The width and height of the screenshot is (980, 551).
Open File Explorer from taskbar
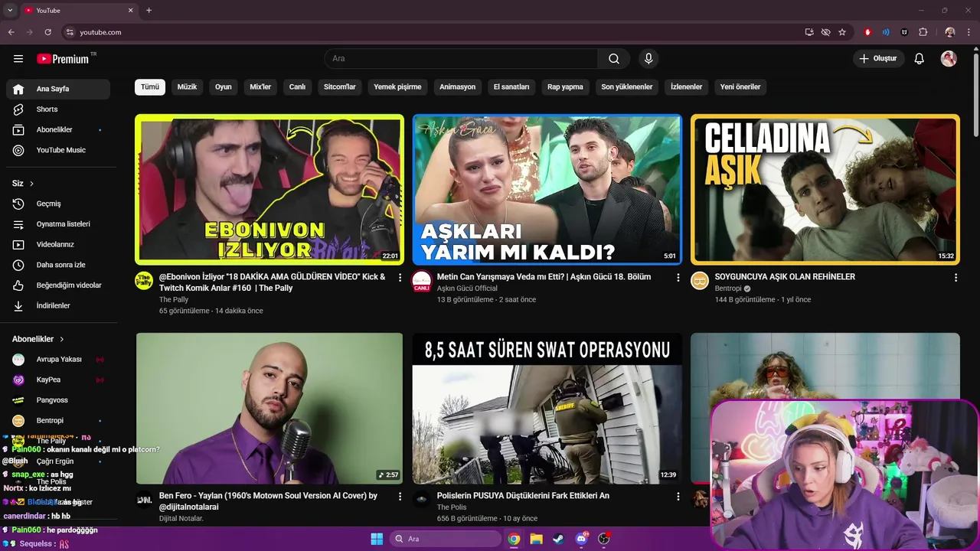[x=537, y=539]
